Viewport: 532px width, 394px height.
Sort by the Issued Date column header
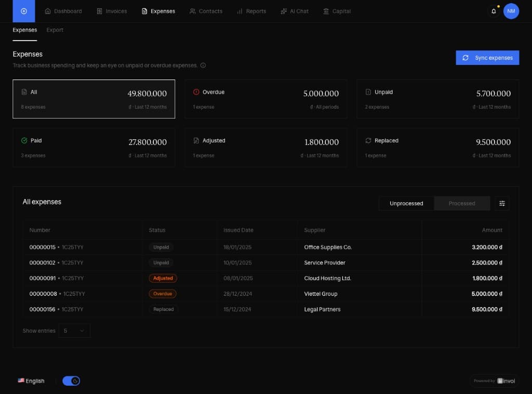pyautogui.click(x=238, y=230)
